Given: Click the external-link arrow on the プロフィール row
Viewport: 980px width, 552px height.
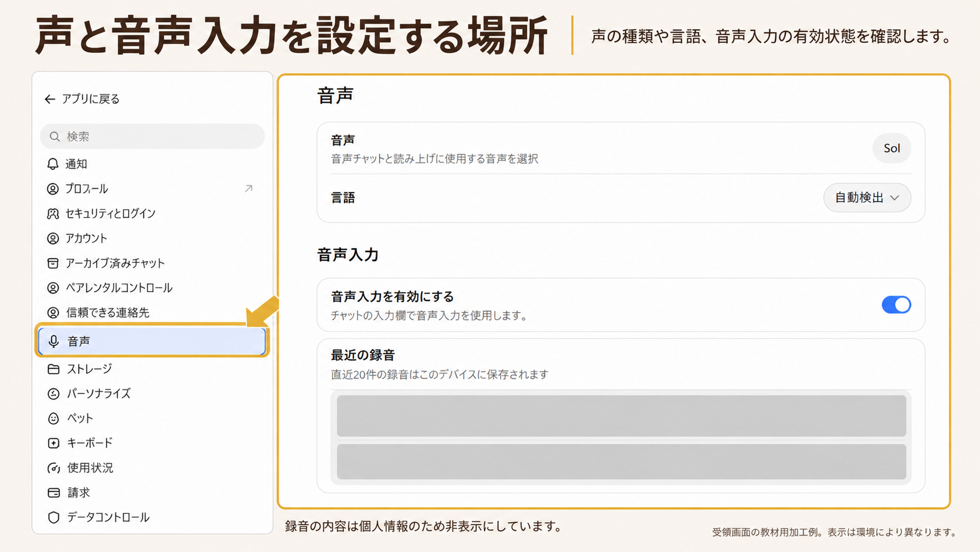Looking at the screenshot, I should (249, 188).
